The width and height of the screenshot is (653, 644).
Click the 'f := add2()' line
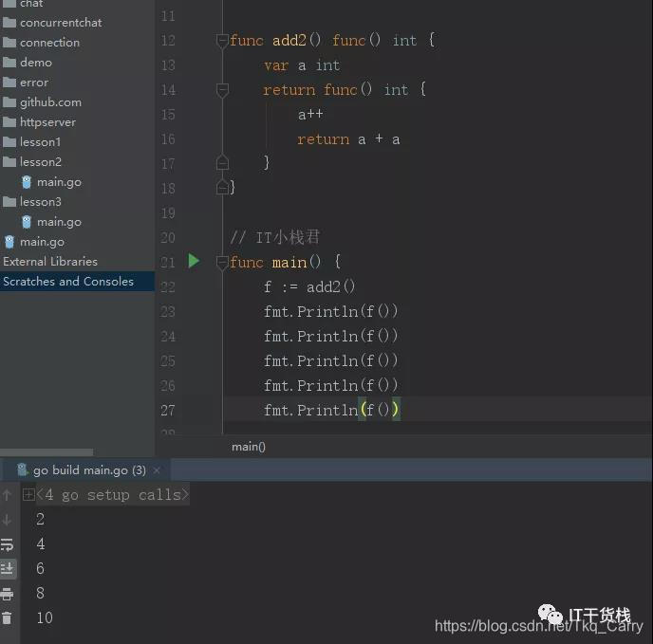[309, 286]
